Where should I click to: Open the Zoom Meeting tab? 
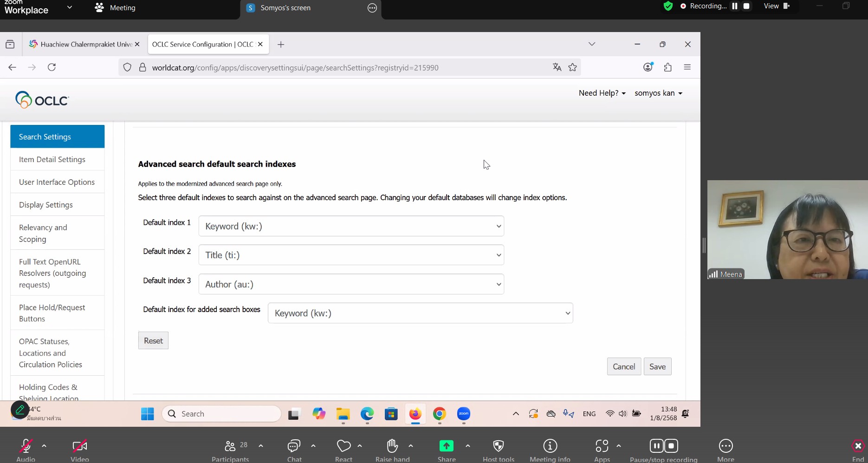click(115, 8)
